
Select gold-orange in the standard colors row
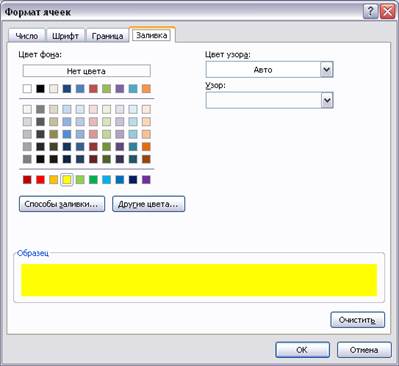pos(54,180)
